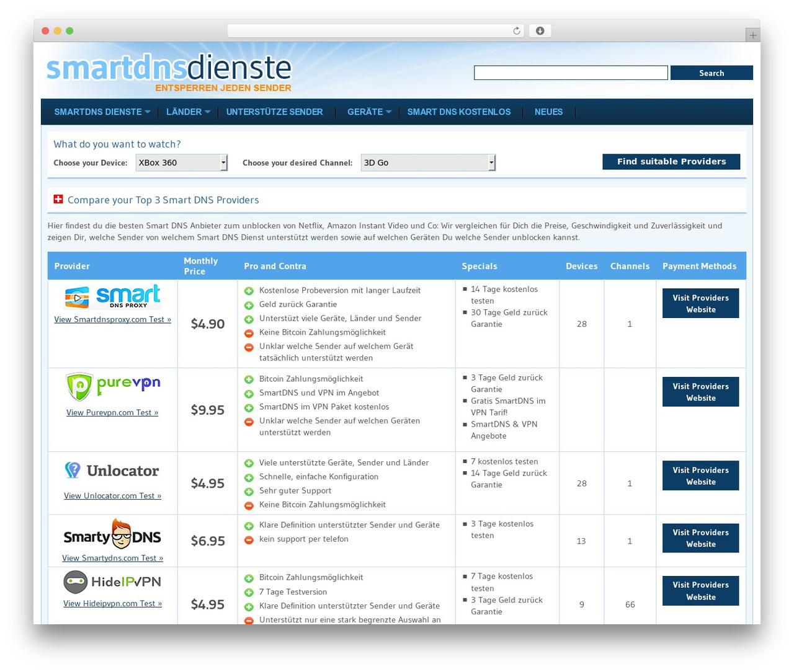Image resolution: width=794 pixels, height=672 pixels.
Task: Click the PureVPN logo
Action: (113, 387)
